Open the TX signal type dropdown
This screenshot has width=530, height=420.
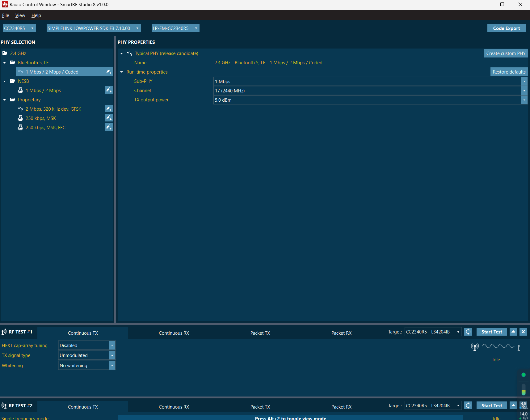(86, 355)
